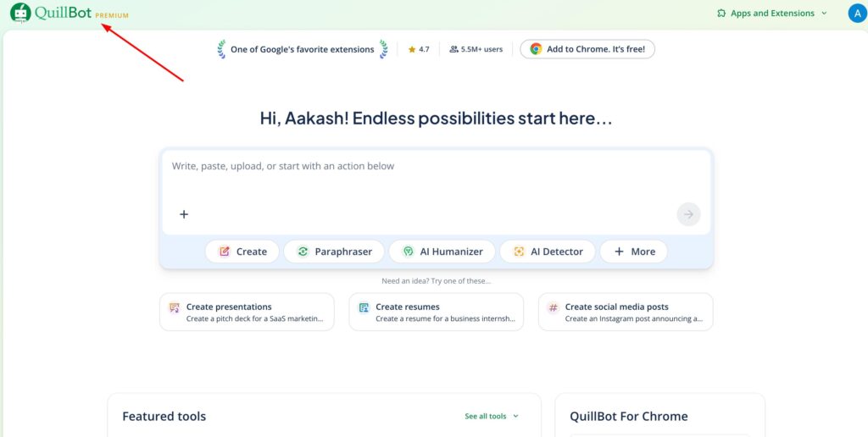Click the 4.7 star rating
Image resolution: width=868 pixels, height=437 pixels.
click(419, 49)
